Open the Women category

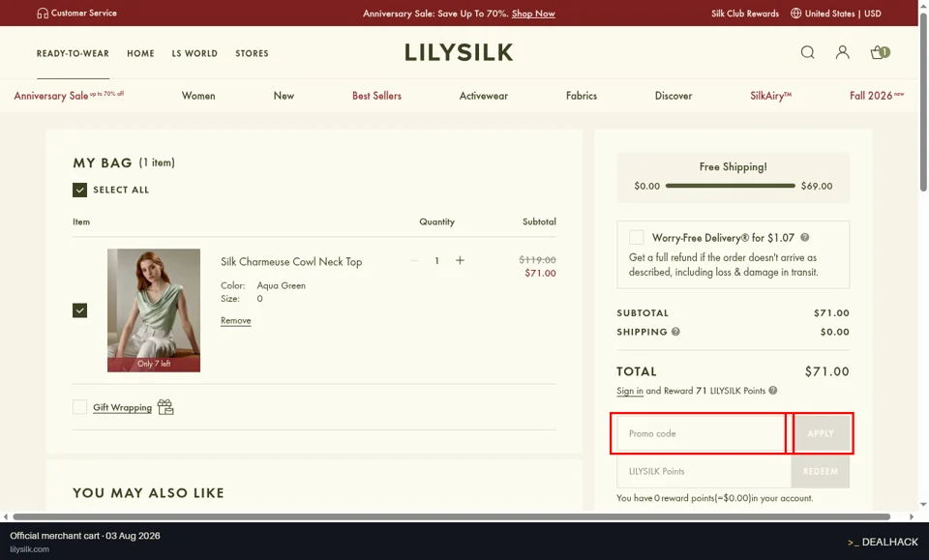coord(198,96)
